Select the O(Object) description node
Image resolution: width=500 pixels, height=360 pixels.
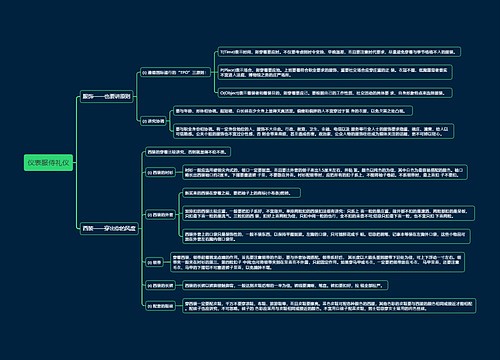point(335,93)
